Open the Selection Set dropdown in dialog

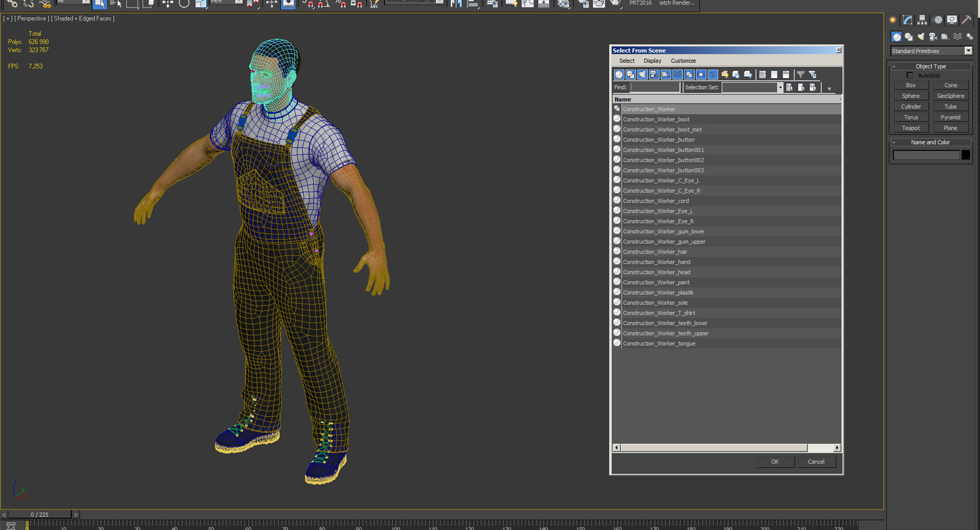pyautogui.click(x=780, y=87)
